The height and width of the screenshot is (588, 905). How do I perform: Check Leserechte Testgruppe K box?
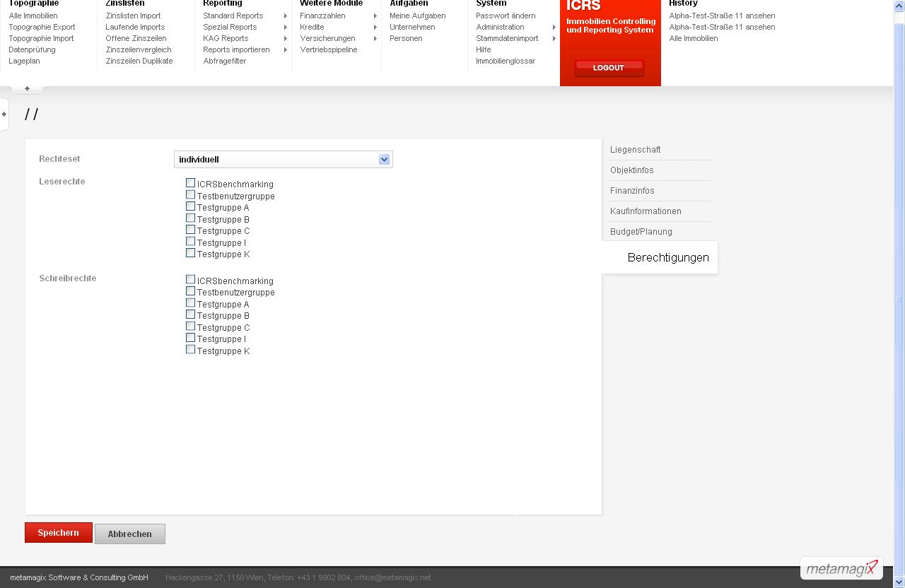(190, 253)
